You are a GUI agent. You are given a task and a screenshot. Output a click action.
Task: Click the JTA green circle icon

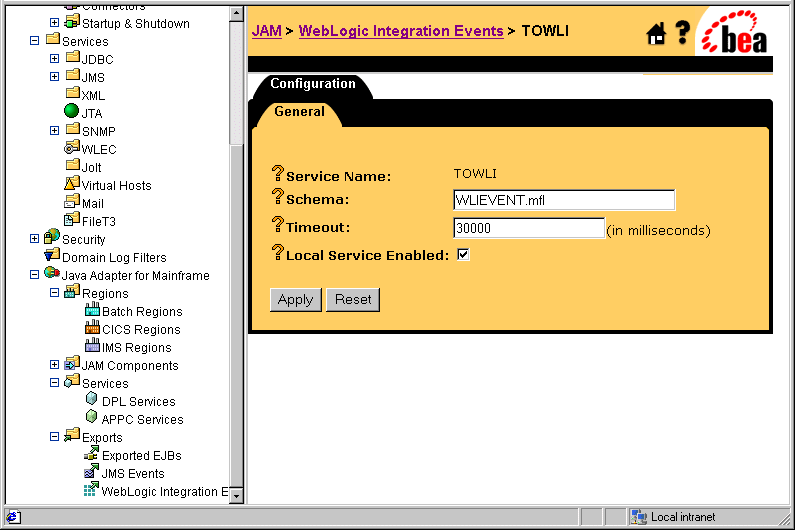pyautogui.click(x=71, y=111)
